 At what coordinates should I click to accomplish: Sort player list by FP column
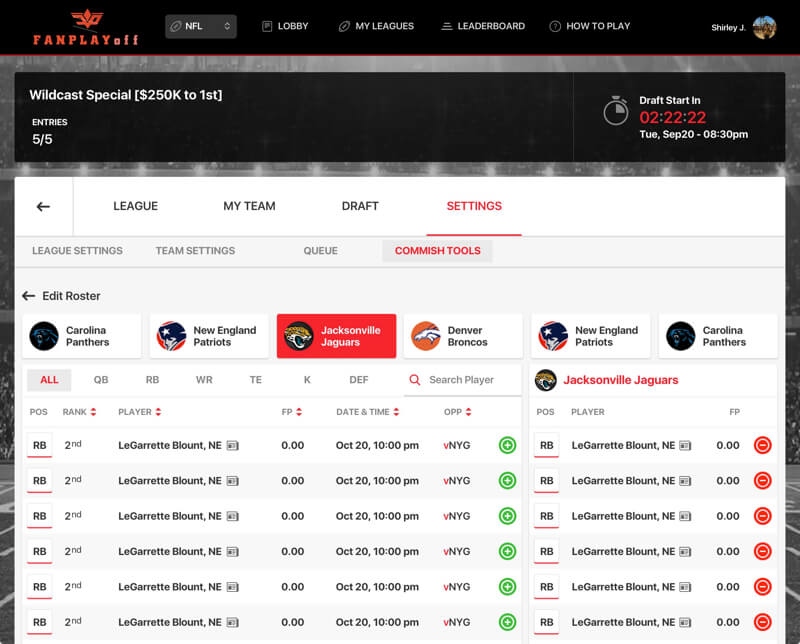tap(291, 412)
